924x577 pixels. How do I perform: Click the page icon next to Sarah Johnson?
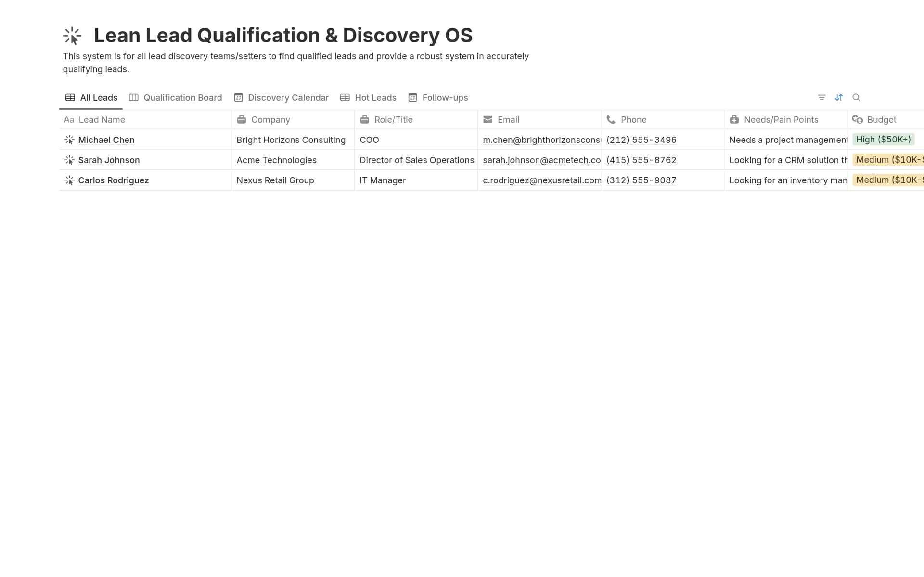click(69, 160)
